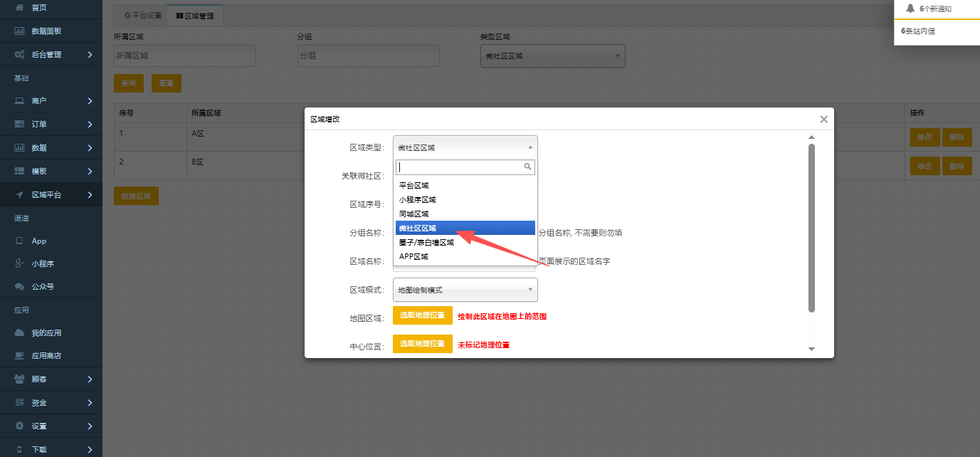Click the 公众号 chat bubbles icon

point(20,286)
